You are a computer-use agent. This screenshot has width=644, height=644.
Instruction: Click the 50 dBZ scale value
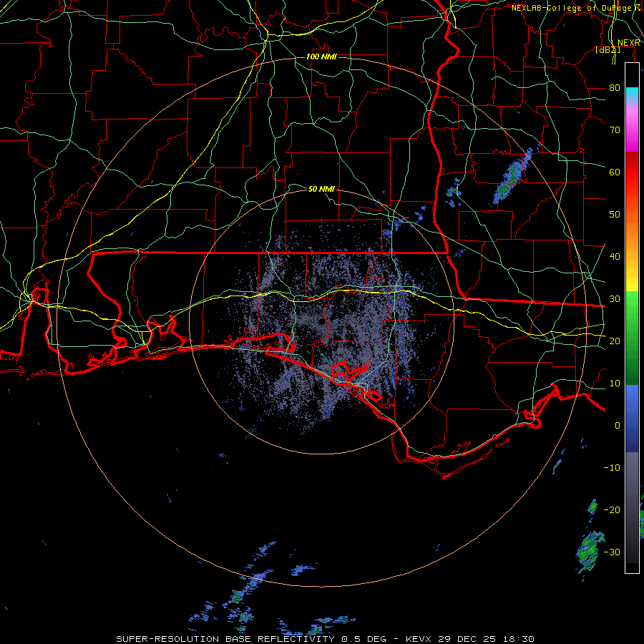615,215
